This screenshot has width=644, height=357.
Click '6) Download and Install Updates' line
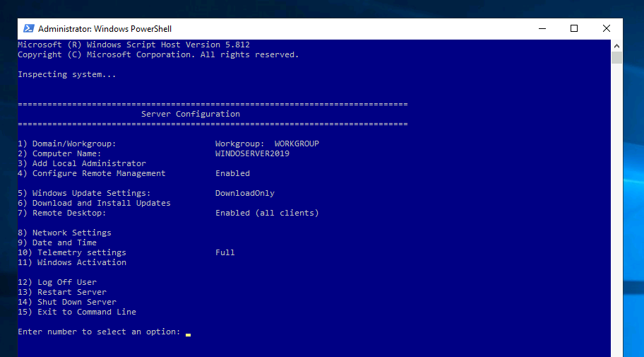[x=94, y=203]
